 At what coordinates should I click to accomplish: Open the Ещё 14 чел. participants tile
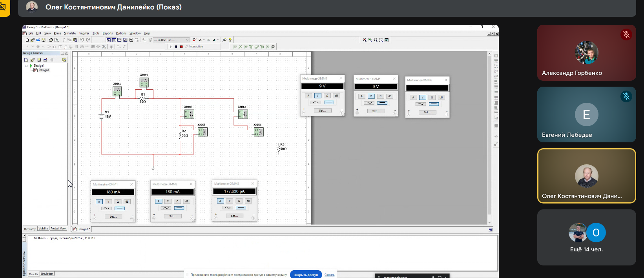pos(586,237)
